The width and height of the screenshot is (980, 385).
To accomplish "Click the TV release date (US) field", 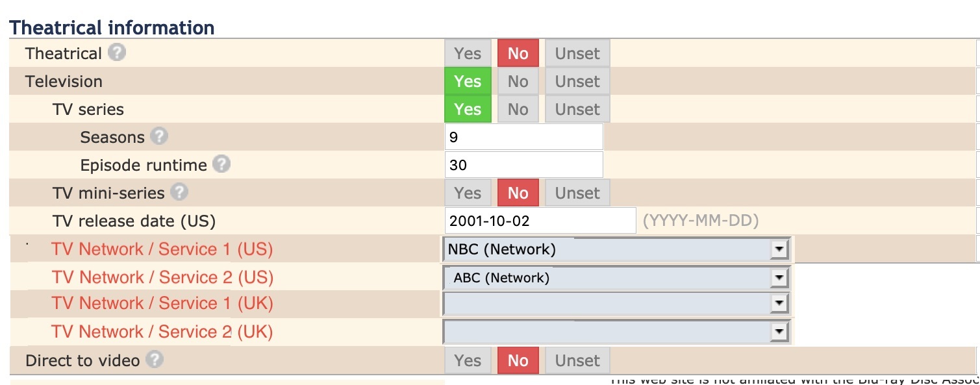I will click(540, 221).
